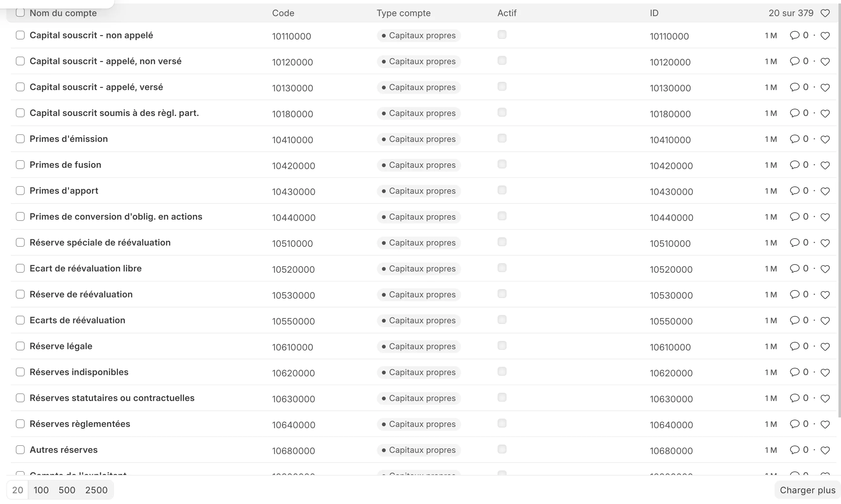Toggle Actif checkbox for Primes d'apport
Image resolution: width=841 pixels, height=504 pixels.
[x=502, y=190]
